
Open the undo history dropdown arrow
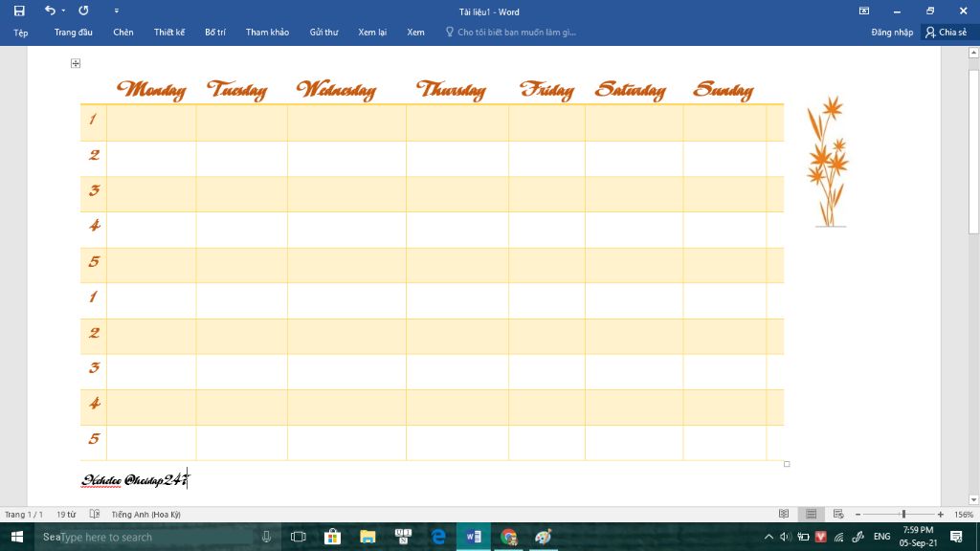63,11
